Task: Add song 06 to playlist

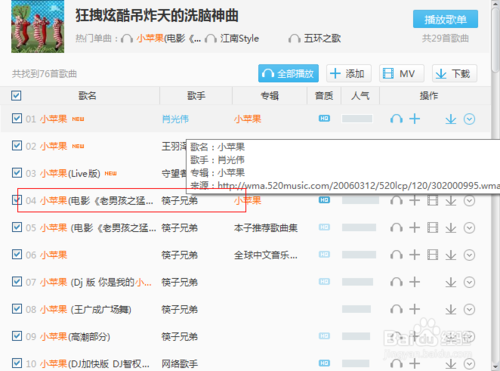Action: click(x=414, y=255)
